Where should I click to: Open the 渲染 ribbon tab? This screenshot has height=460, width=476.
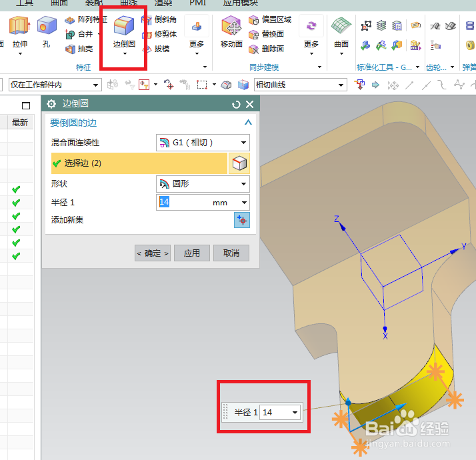coord(163,3)
